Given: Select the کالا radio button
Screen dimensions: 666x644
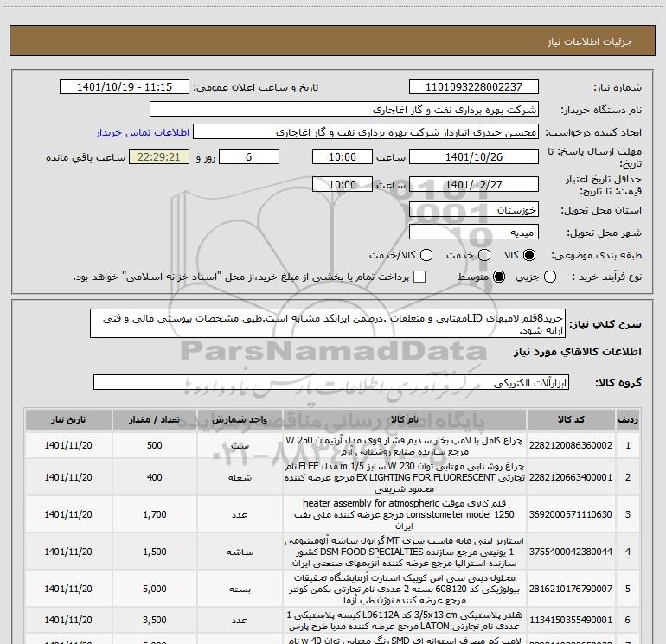Looking at the screenshot, I should point(529,255).
